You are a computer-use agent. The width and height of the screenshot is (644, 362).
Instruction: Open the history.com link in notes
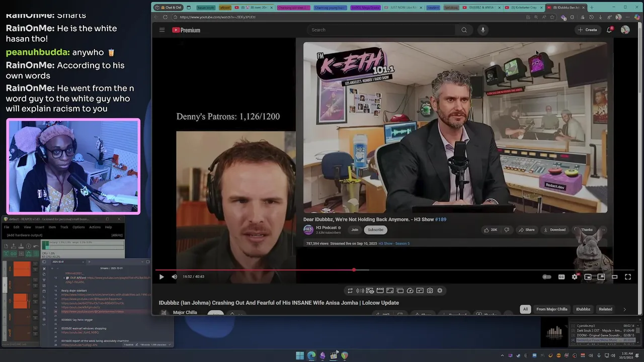106,295
